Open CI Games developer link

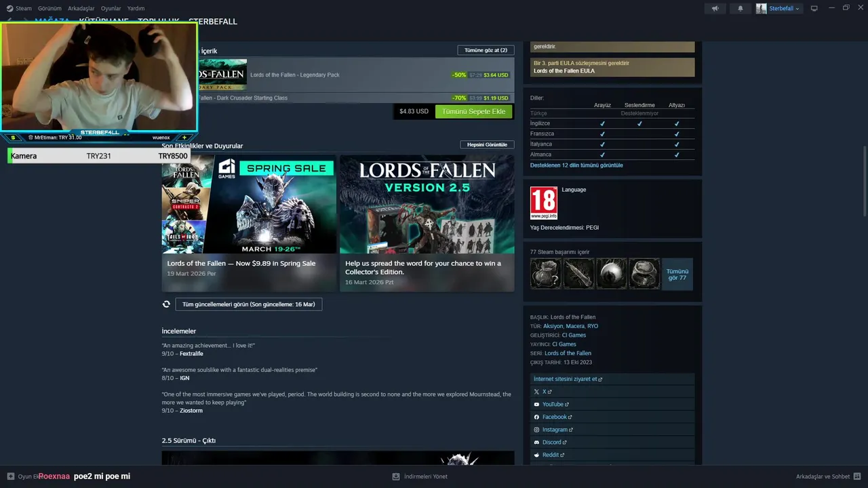click(574, 335)
